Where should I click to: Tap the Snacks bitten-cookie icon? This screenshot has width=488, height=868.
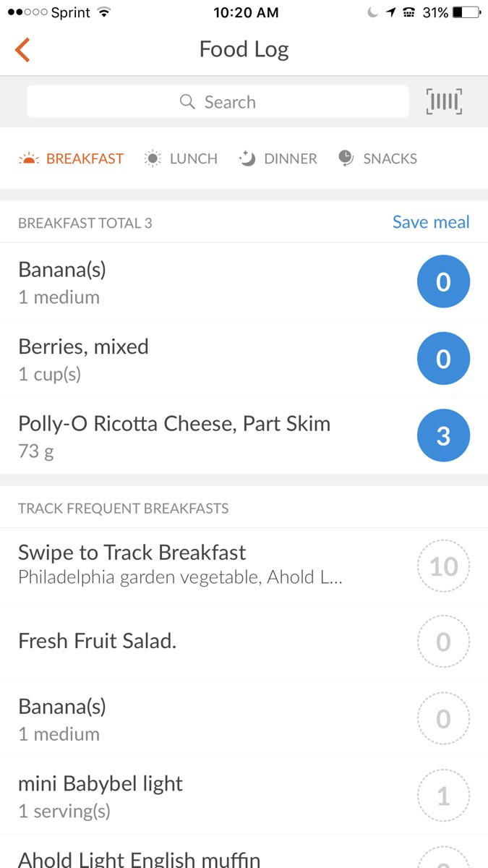click(346, 158)
